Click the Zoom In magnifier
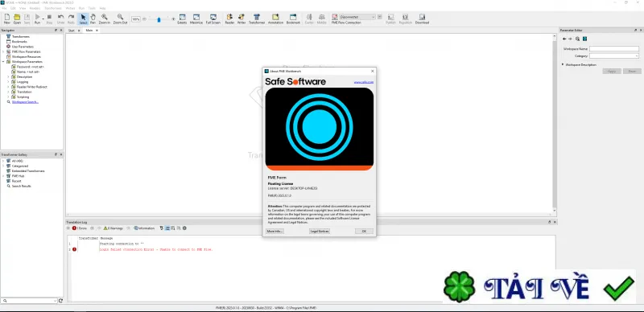644x312 pixels. (105, 18)
